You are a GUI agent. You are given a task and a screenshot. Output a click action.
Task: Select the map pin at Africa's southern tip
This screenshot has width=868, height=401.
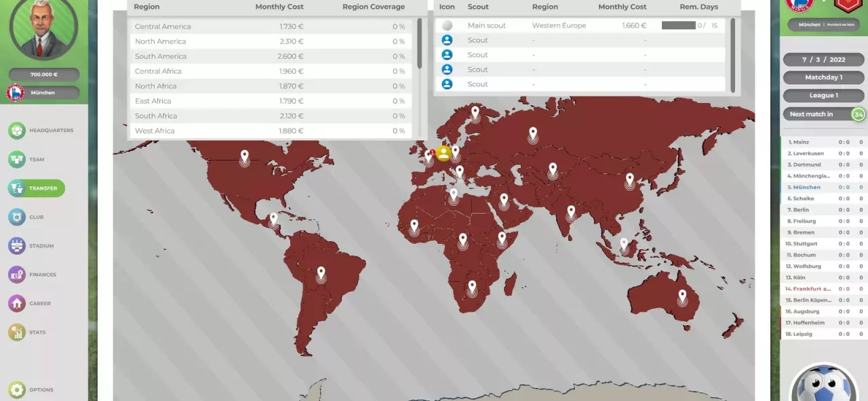472,288
